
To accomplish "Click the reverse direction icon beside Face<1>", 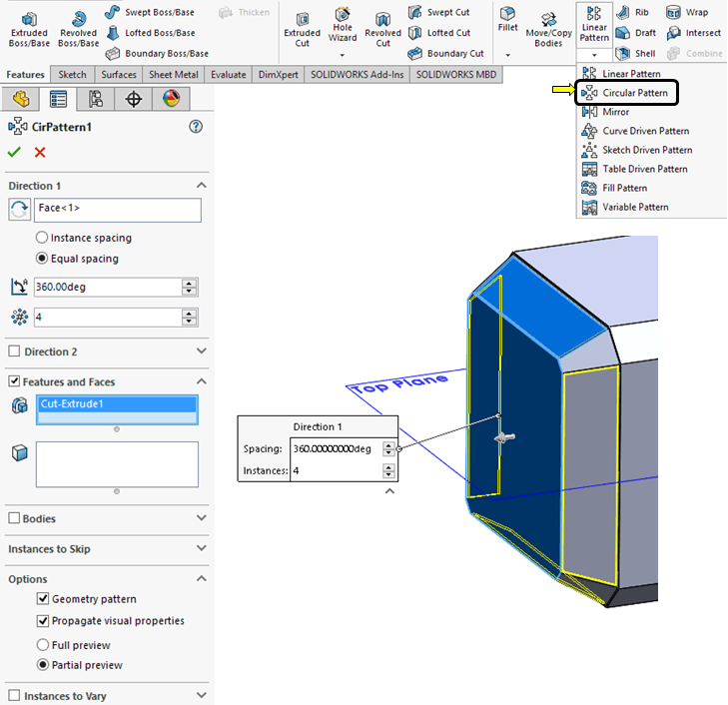I will (19, 209).
